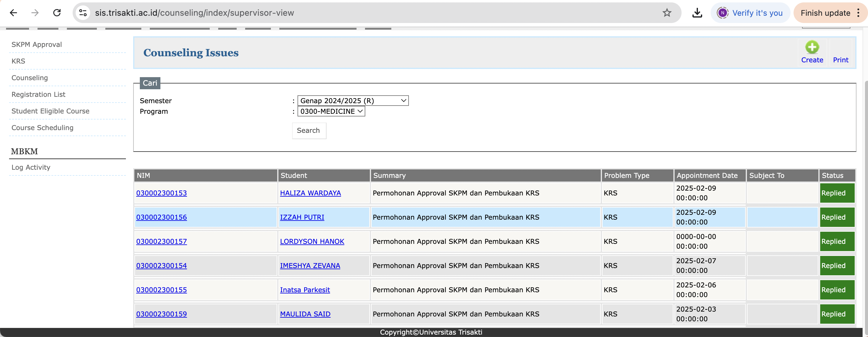This screenshot has height=337, width=868.
Task: Click the Subject To column header
Action: 782,176
